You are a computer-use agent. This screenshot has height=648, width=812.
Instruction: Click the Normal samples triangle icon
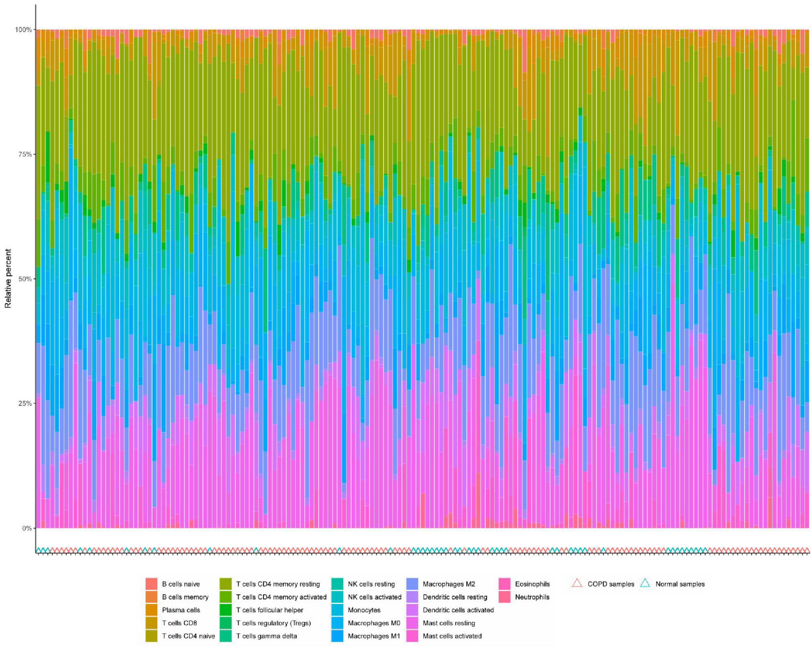click(645, 583)
